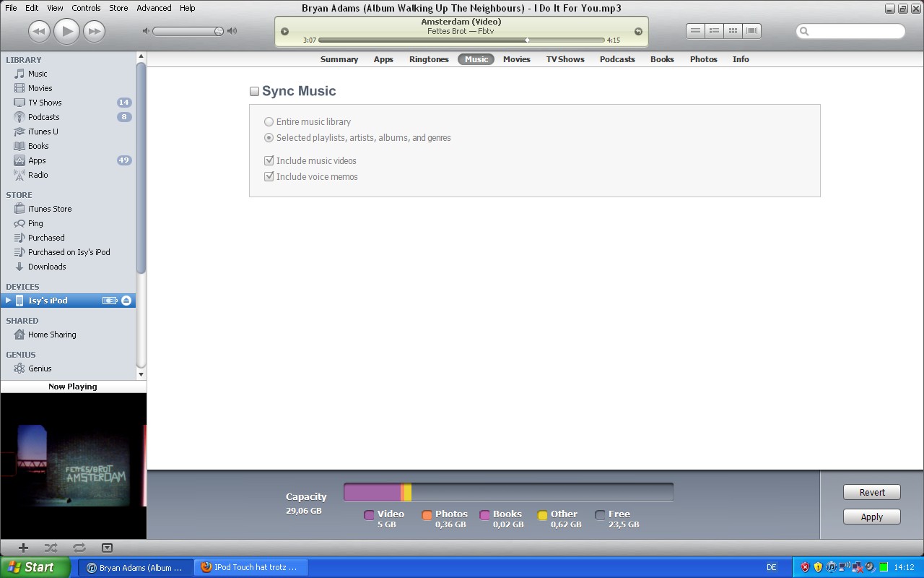Click the sidebar vertical scrollbar
The height and width of the screenshot is (578, 924).
click(141, 168)
